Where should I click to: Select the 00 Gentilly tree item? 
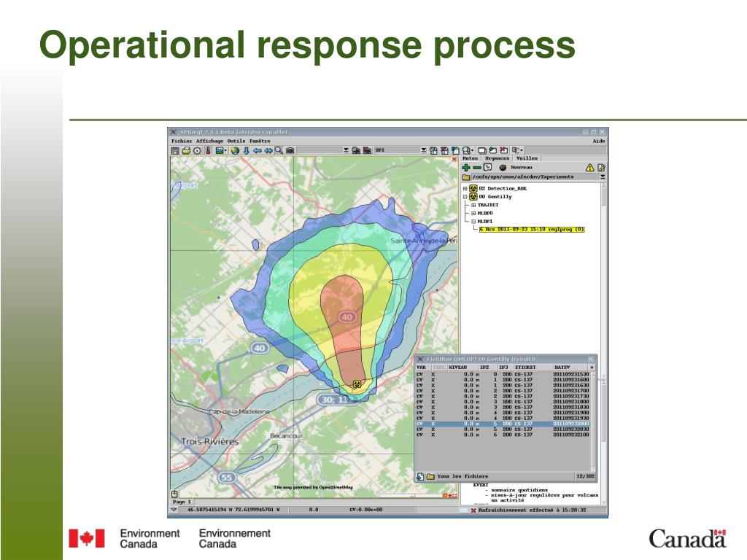495,197
